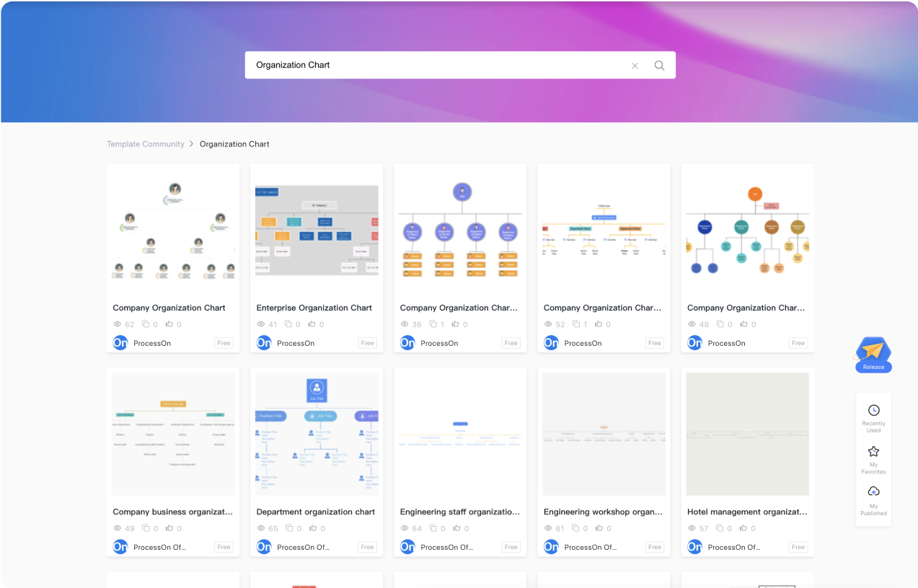The image size is (918, 588).
Task: Click views eye icon on Hotel management card
Action: point(692,528)
